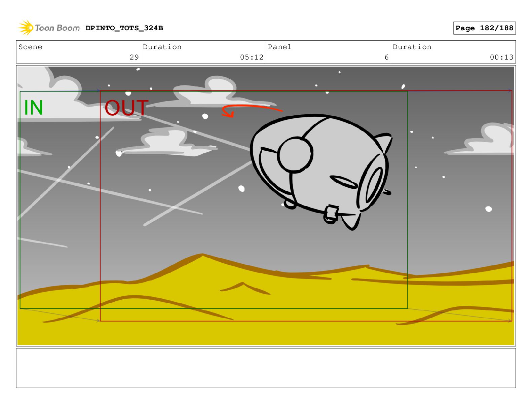Click the project name DPINTO_TOTS_324B
The height and width of the screenshot is (412, 532).
tap(124, 28)
